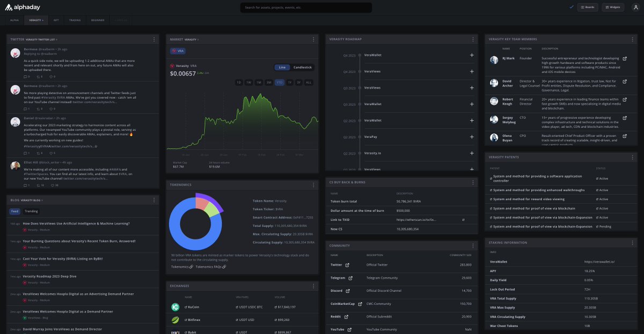Select the VRA coin tag
Viewport: 644px width, 334px height.
178,51
